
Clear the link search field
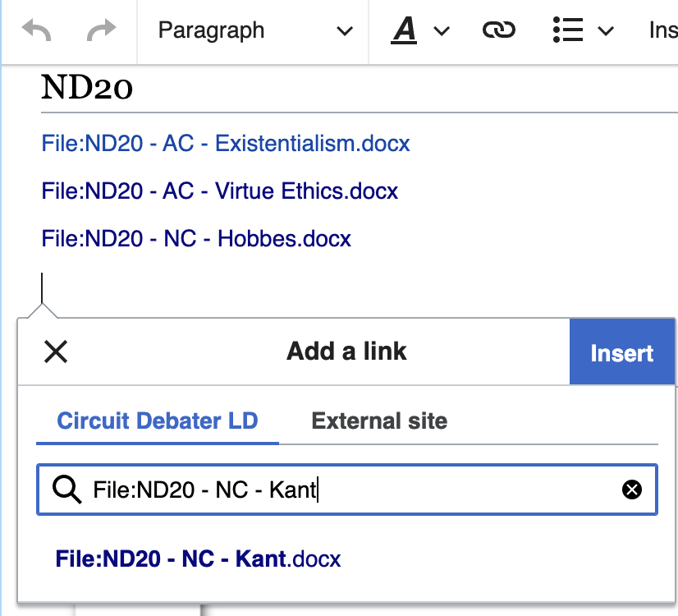[632, 490]
